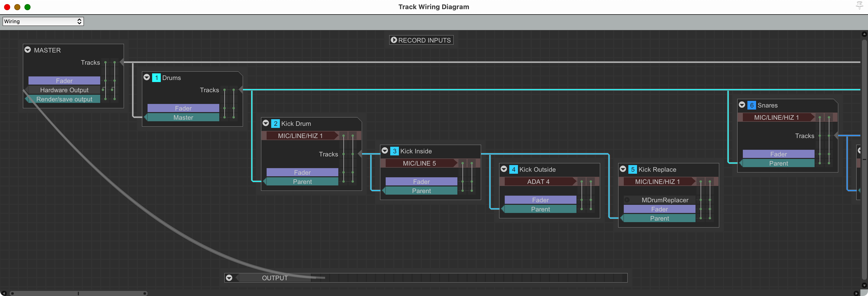Select the MIC/LINE 5 input on Kick Inside
This screenshot has width=868, height=296.
coord(419,163)
